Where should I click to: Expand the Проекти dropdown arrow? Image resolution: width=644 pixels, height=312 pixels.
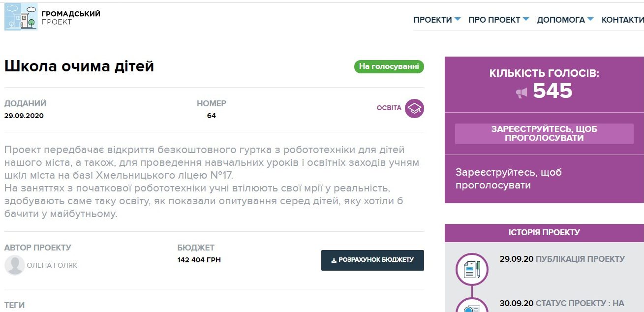[x=458, y=20]
